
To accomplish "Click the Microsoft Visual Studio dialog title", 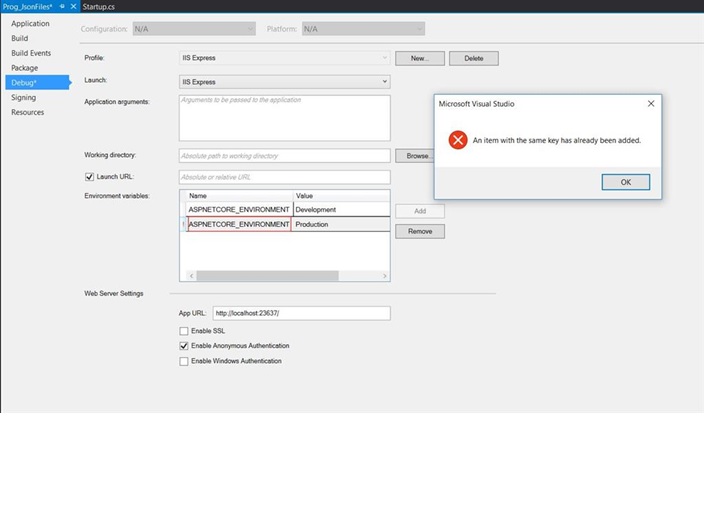I will coord(476,104).
